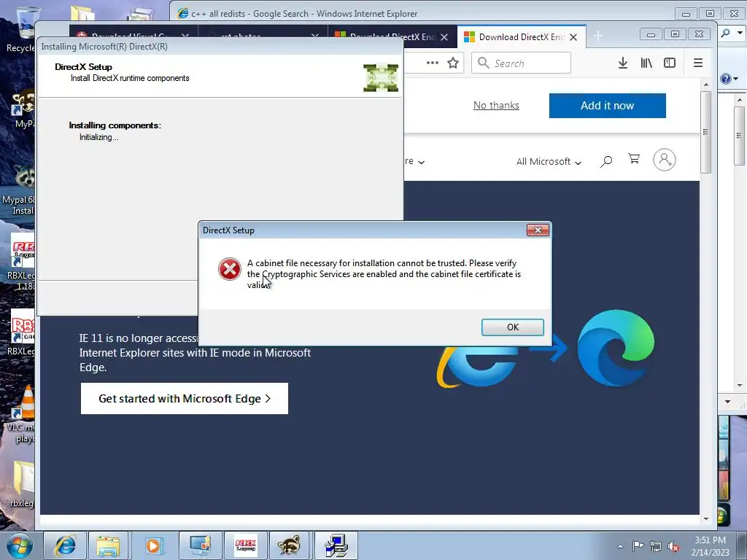Click the Microsoft Edge logo image
Viewport: 747px width, 560px height.
[616, 348]
